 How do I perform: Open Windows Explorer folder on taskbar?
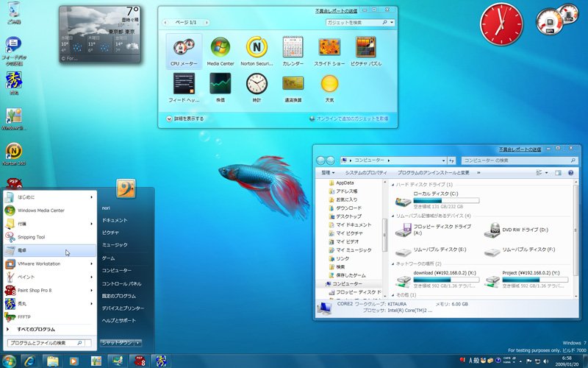click(x=52, y=361)
